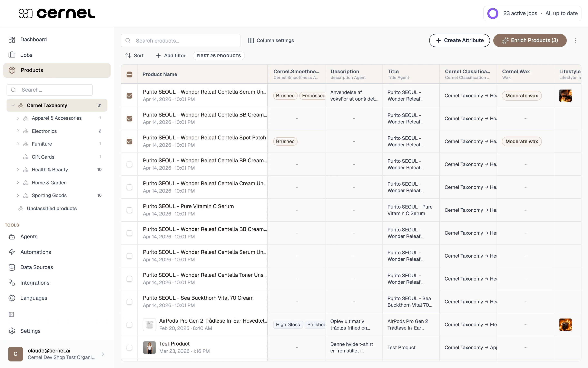This screenshot has height=368, width=588.
Task: Click the active jobs spinner icon
Action: coord(493,13)
